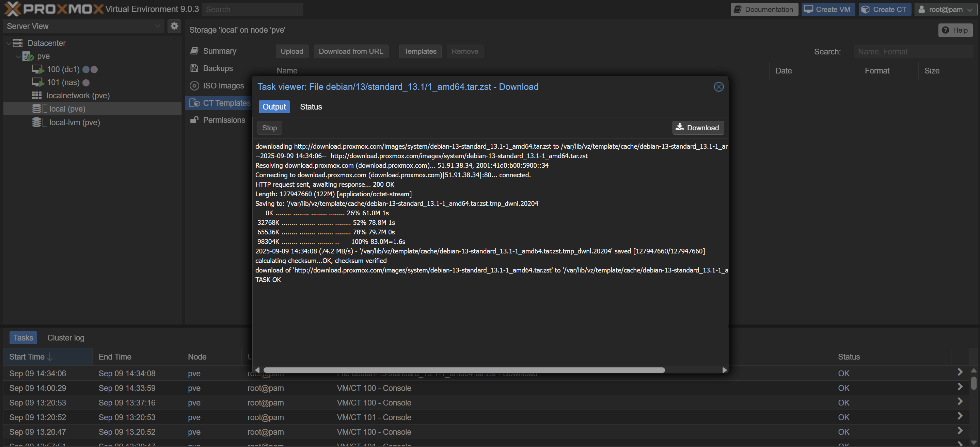Open ISO Images disc icon entry
The image size is (980, 447).
(194, 86)
